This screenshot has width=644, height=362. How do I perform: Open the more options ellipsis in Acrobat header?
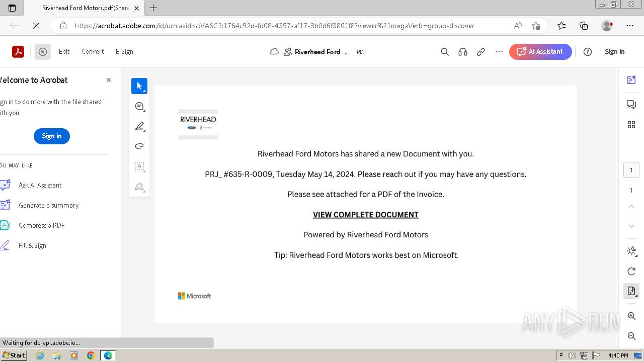[499, 52]
